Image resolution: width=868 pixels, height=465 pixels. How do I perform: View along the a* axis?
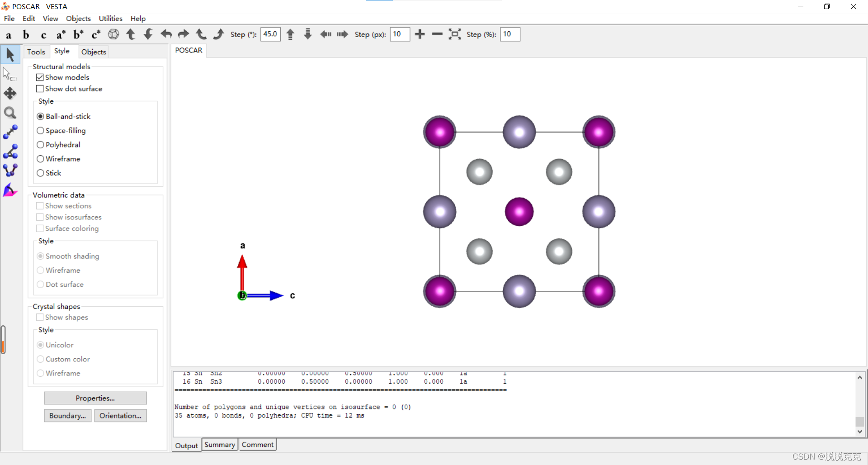click(x=61, y=35)
